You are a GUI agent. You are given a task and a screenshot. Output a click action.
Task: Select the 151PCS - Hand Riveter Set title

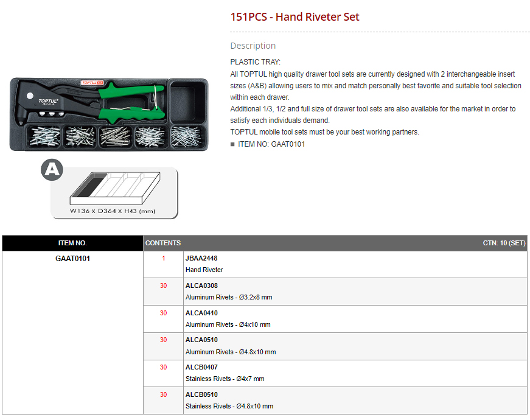295,17
